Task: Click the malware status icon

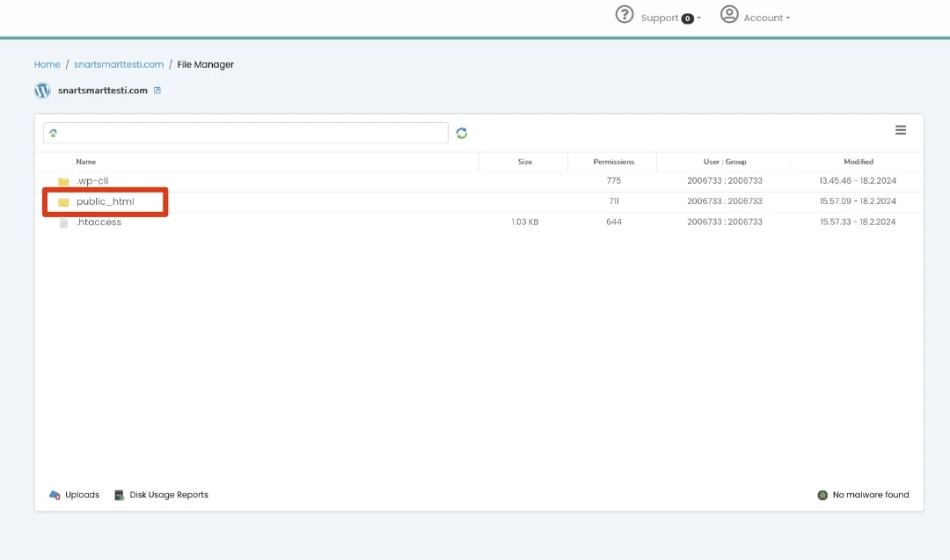Action: [822, 495]
